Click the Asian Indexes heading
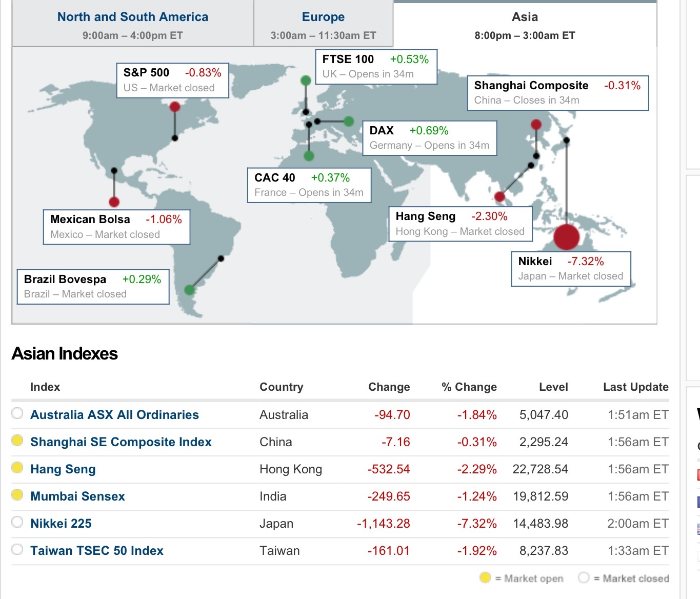The width and height of the screenshot is (700, 599). [65, 354]
